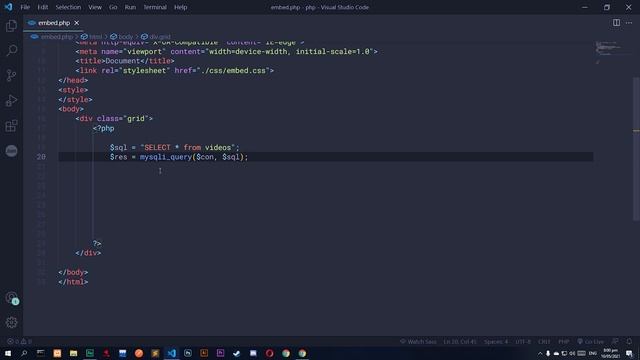
Task: Open the Run menu
Action: click(130, 7)
